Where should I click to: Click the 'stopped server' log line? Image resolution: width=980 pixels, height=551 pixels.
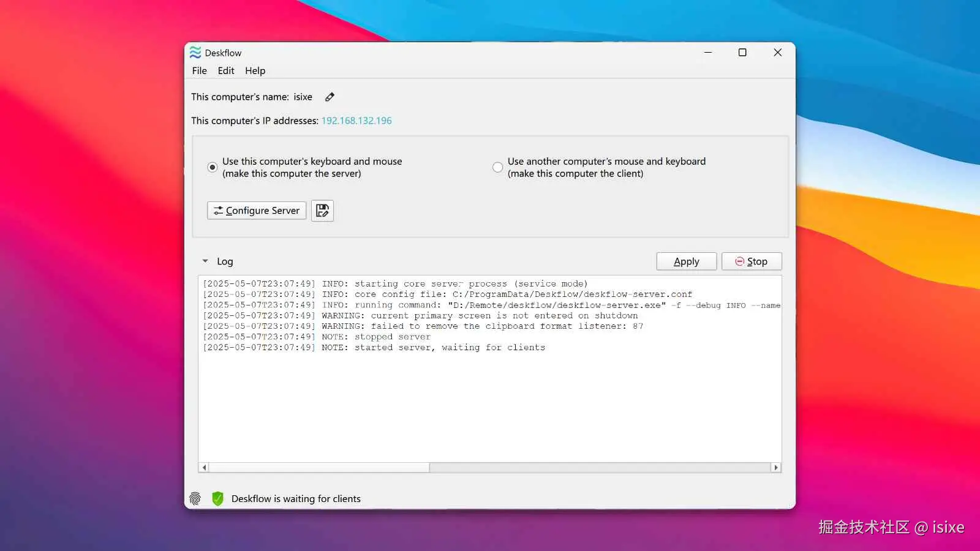pos(317,337)
